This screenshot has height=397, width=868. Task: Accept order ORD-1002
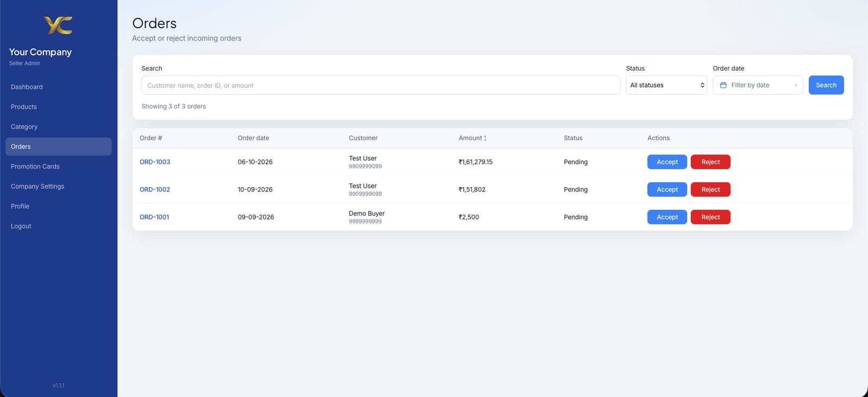pos(667,190)
